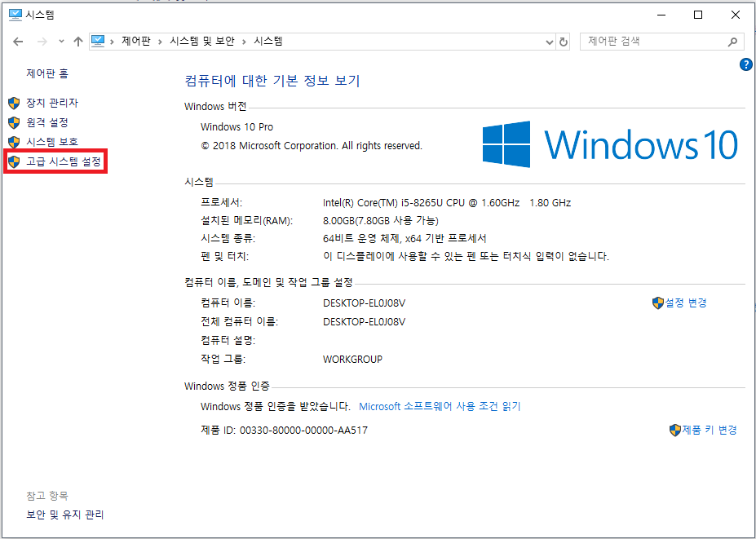Close the 시스템 window

point(736,15)
